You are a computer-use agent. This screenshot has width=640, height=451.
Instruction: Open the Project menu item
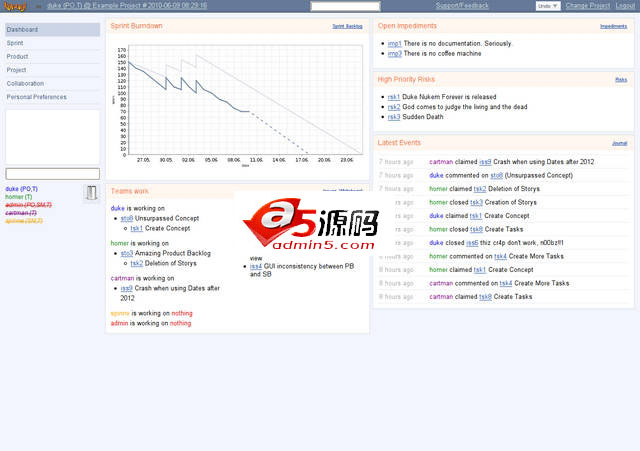pos(52,70)
